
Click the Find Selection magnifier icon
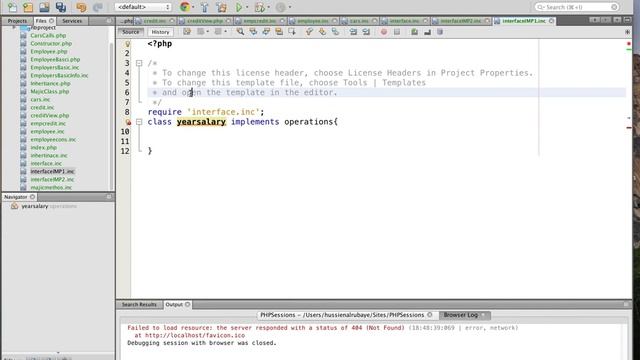click(x=240, y=32)
